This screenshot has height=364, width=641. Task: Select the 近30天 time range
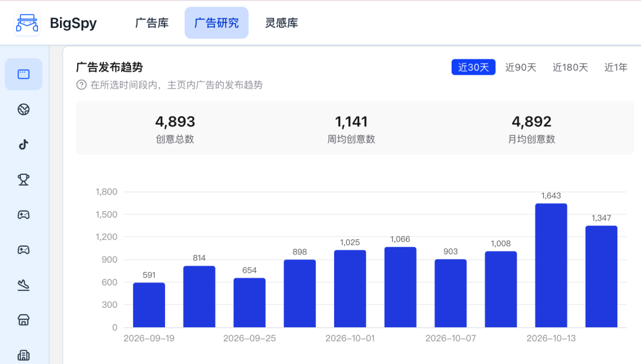pos(474,67)
